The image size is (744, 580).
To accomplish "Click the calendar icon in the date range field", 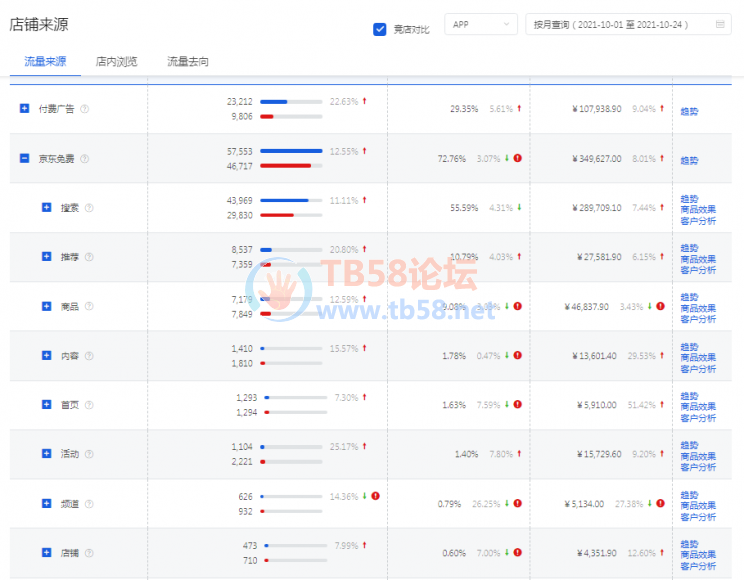I will point(720,25).
